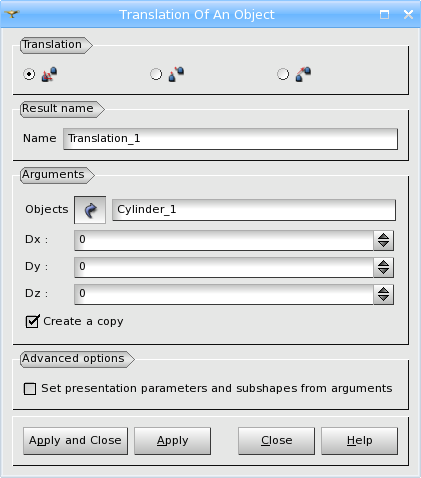Increase the Dx value with its up arrow

(384, 236)
